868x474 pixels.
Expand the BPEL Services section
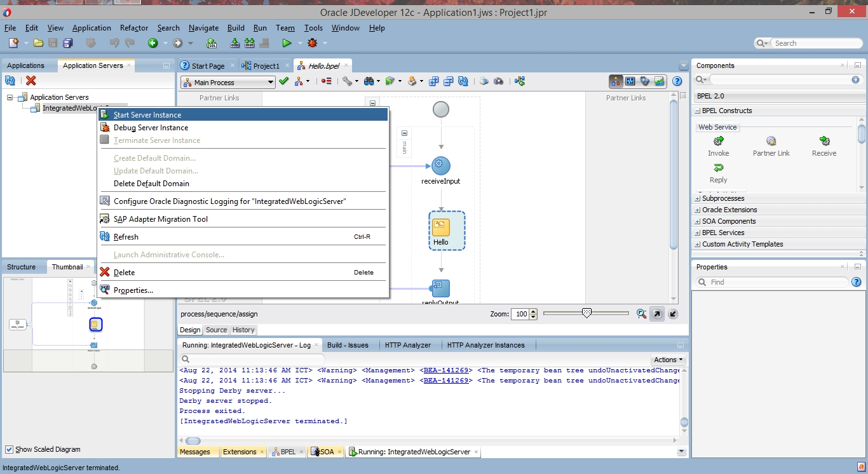tap(698, 233)
